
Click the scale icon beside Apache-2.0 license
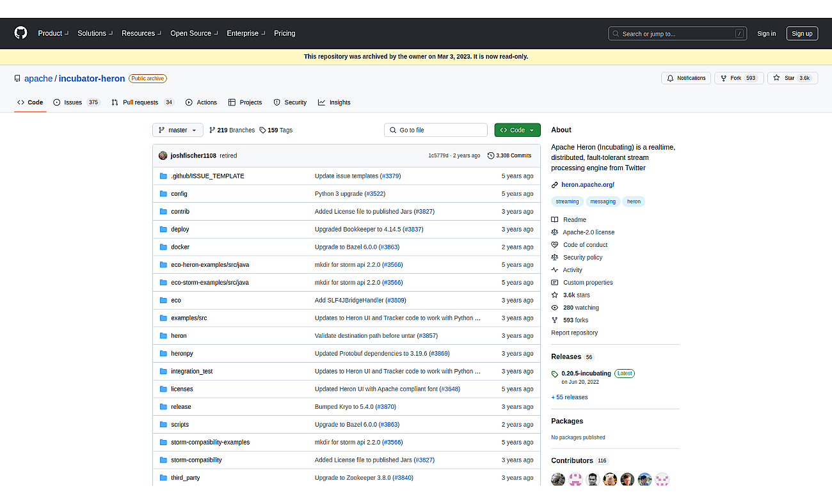(x=555, y=232)
